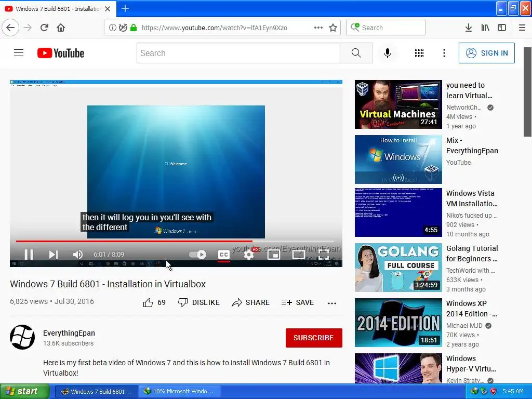Screen dimensions: 532x399
Task: Open the YouTube guide menu
Action: 19,53
